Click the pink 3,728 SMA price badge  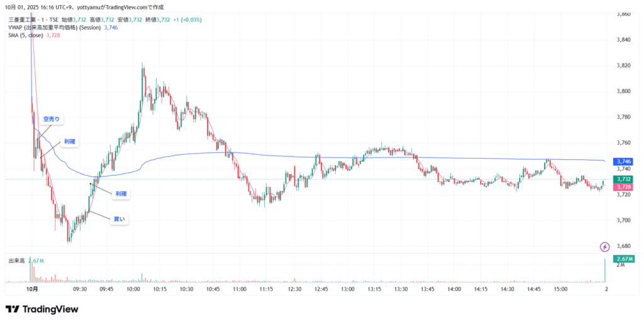[623, 187]
